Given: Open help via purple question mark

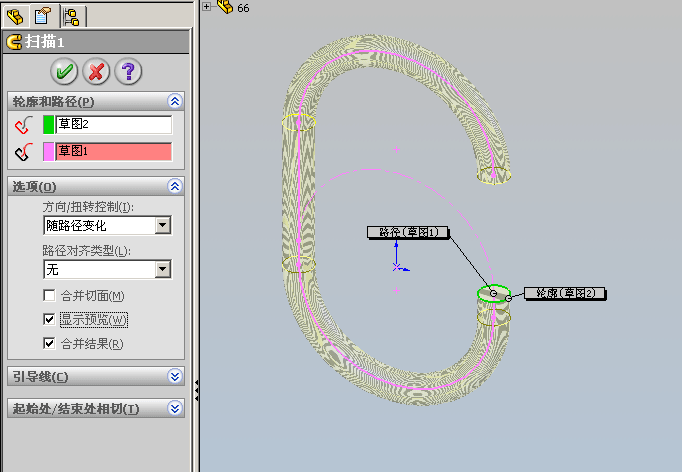Looking at the screenshot, I should click(128, 71).
